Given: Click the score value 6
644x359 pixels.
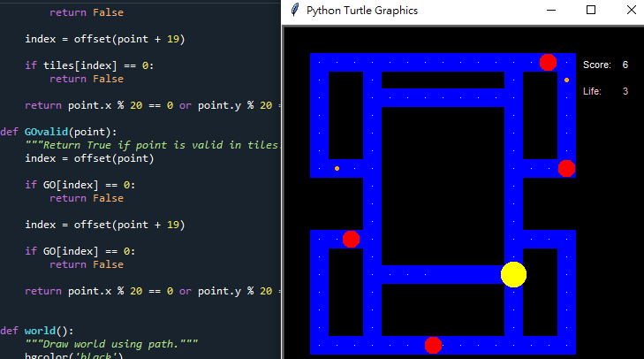Looking at the screenshot, I should coord(625,65).
